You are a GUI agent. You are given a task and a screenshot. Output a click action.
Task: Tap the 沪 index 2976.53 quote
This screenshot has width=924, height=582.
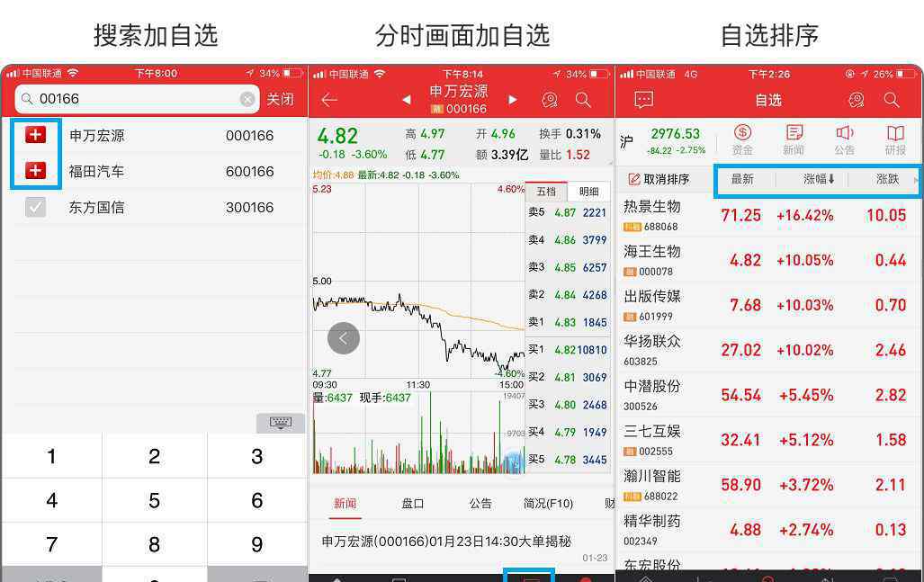664,141
